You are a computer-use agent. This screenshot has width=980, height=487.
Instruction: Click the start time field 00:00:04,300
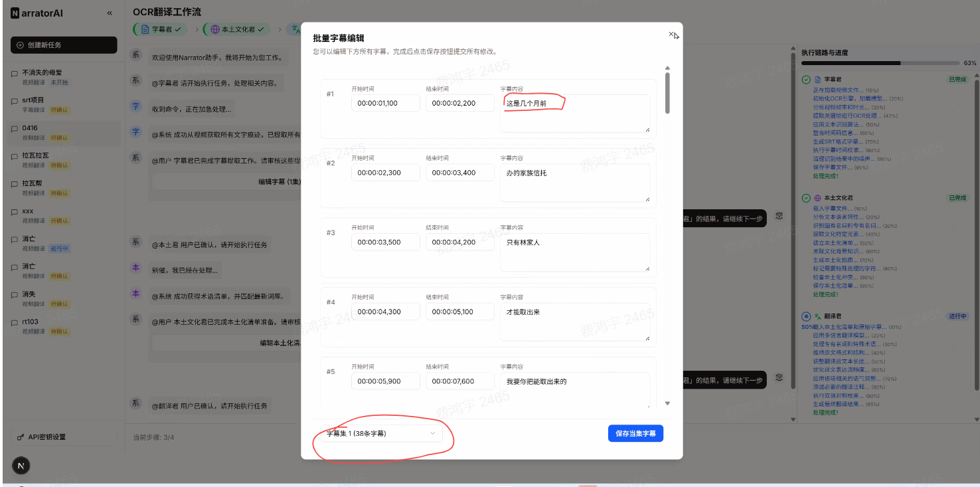click(x=386, y=312)
